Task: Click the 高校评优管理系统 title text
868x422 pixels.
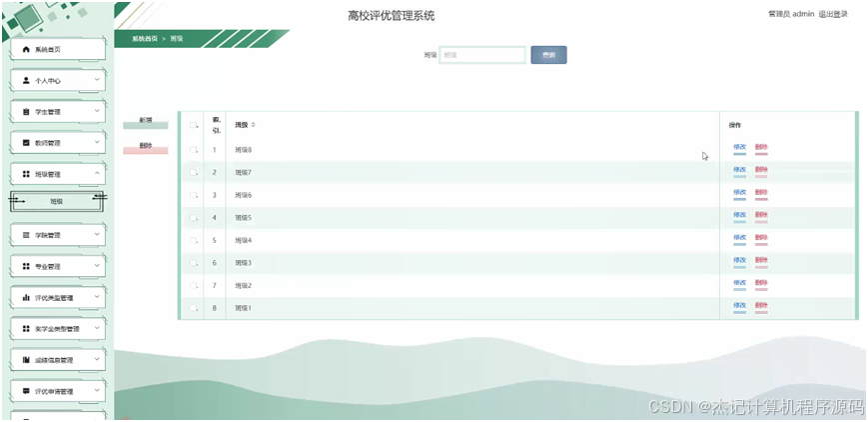Action: point(392,16)
